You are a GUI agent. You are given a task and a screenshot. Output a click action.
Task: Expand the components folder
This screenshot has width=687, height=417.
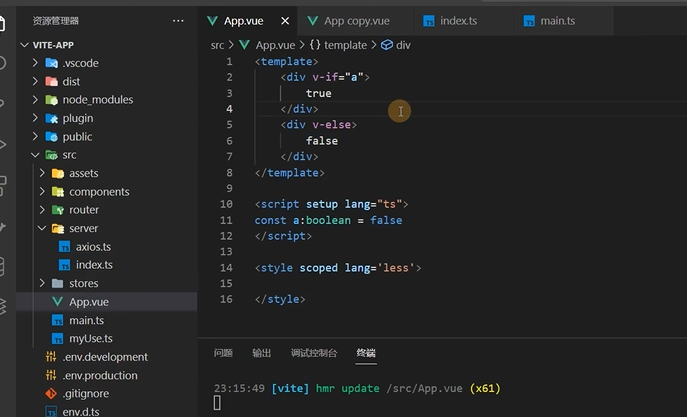[x=42, y=191]
